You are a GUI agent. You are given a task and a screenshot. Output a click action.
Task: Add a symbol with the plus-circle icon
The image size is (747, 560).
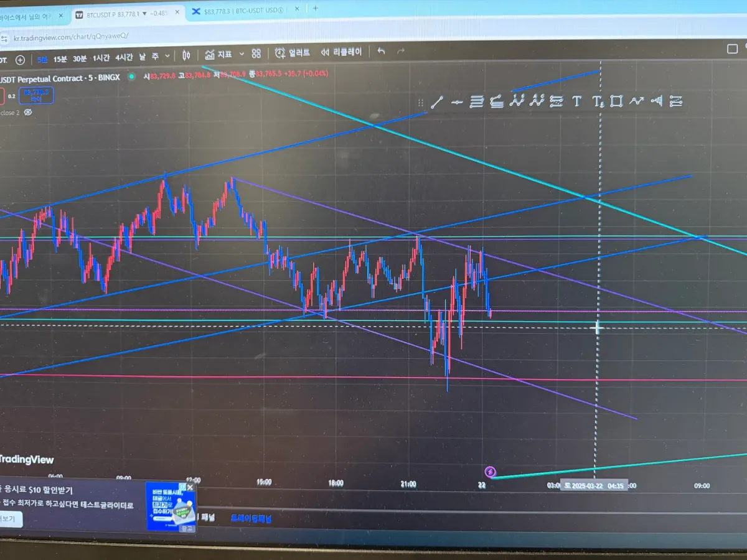coord(20,60)
